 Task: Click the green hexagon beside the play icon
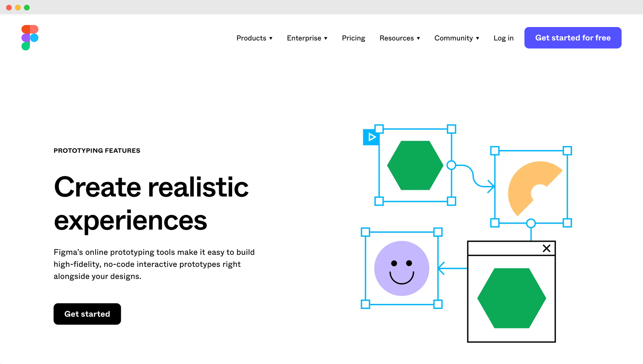(x=415, y=165)
